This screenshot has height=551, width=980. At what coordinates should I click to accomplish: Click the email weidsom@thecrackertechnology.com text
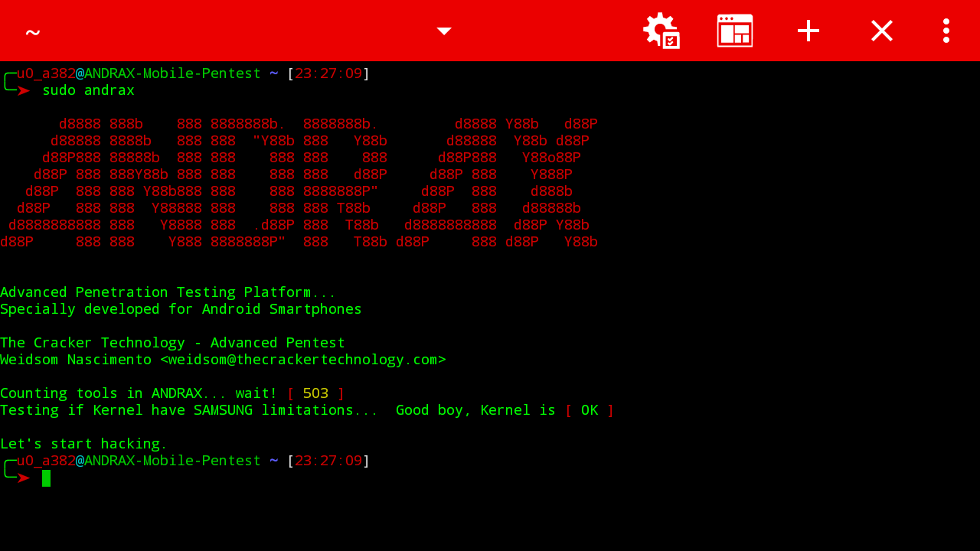coord(302,360)
